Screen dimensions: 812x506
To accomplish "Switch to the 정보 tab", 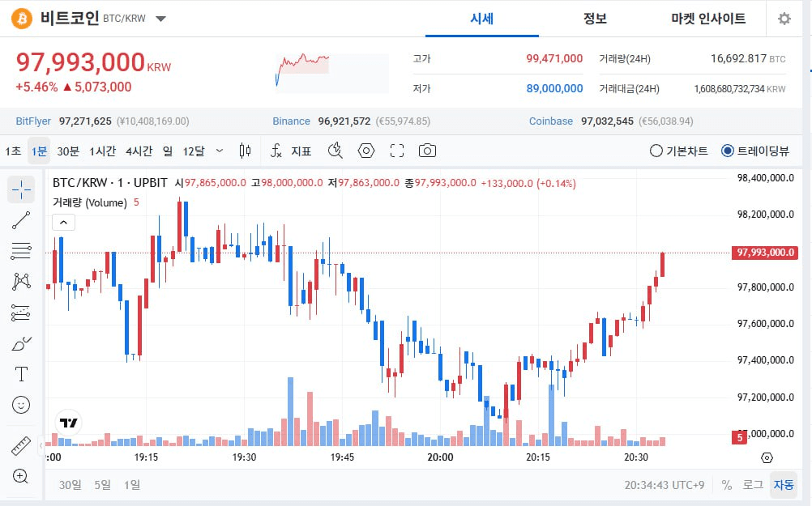I will tap(595, 19).
